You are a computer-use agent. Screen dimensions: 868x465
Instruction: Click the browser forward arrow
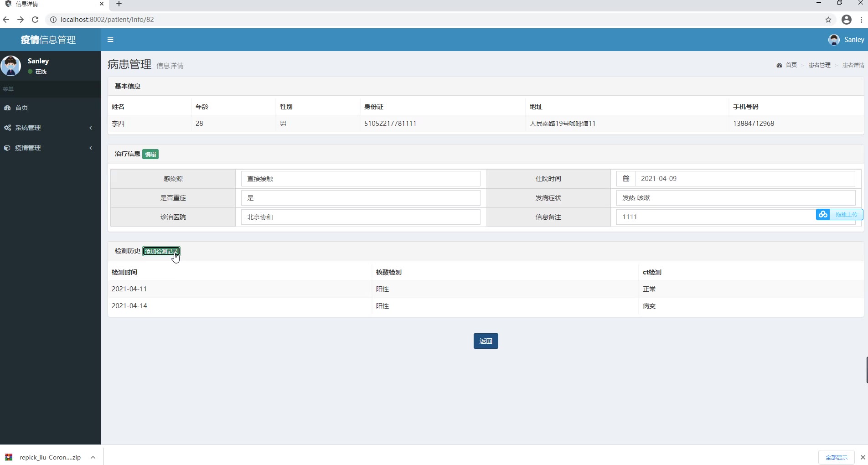(21, 20)
